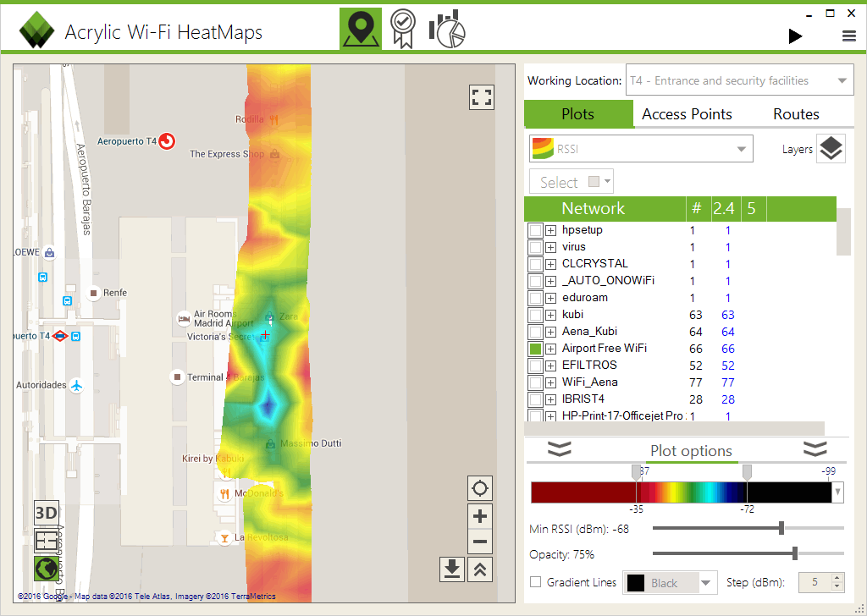This screenshot has width=867, height=616.
Task: Collapse Plot options with right chevron
Action: point(815,449)
